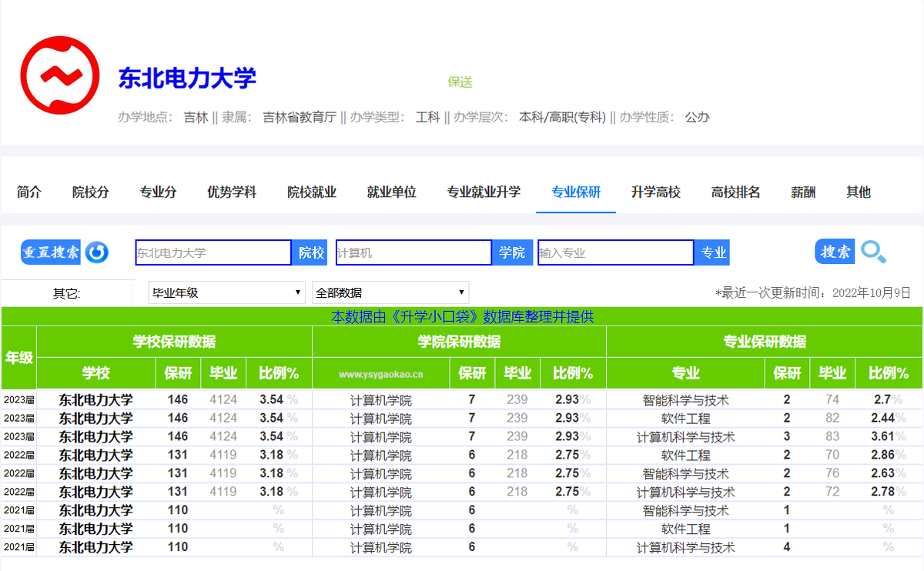The image size is (924, 571).
Task: Click 计算机科学与技术 cell with ratio 2.78%
Action: [686, 493]
